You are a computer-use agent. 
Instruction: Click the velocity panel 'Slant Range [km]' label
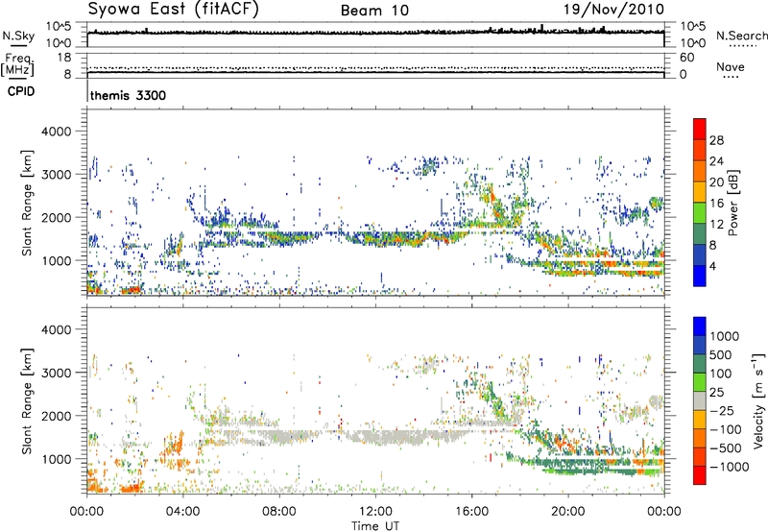28,400
